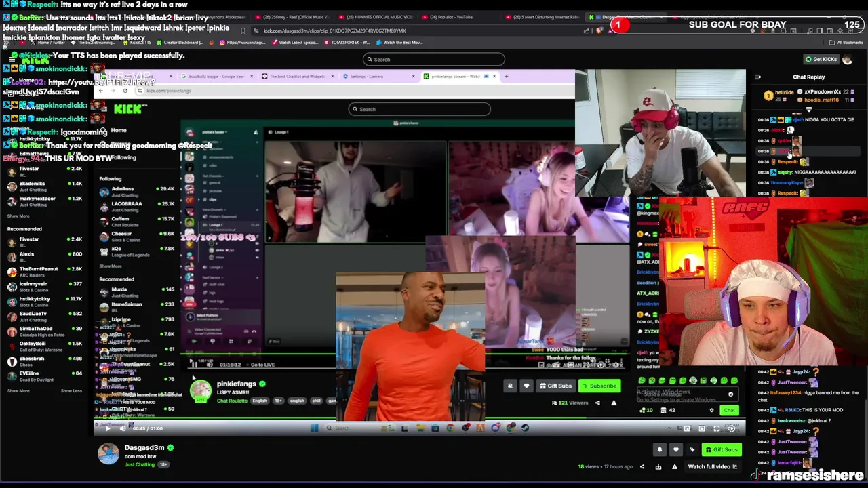Open the Watch the Best Mov... bookmark
The height and width of the screenshot is (488, 868).
coord(399,42)
